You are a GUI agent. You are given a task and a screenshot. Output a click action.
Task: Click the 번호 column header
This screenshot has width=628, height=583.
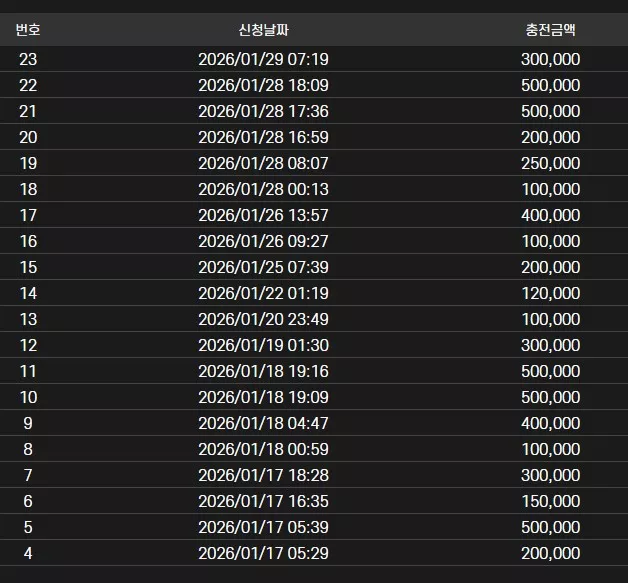point(28,30)
